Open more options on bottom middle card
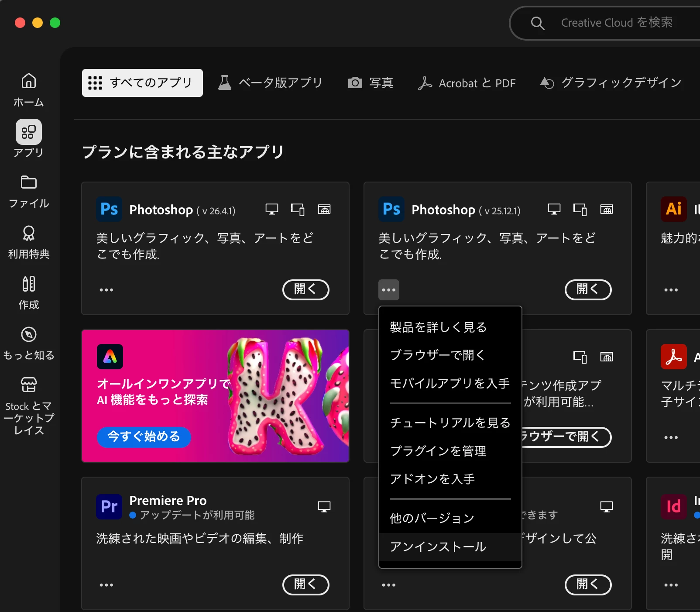The width and height of the screenshot is (700, 612). pos(389,585)
